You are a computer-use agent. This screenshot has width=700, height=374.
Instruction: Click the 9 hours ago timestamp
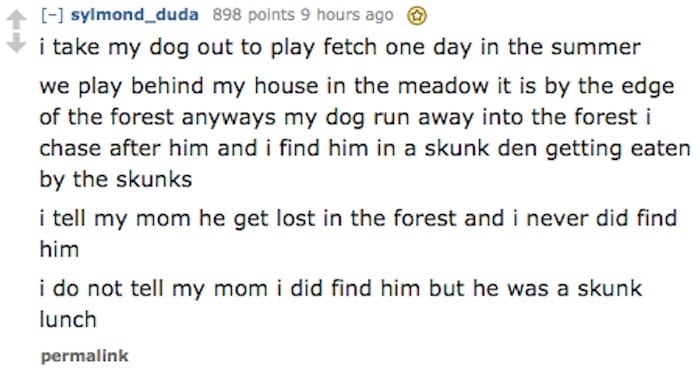(x=347, y=15)
